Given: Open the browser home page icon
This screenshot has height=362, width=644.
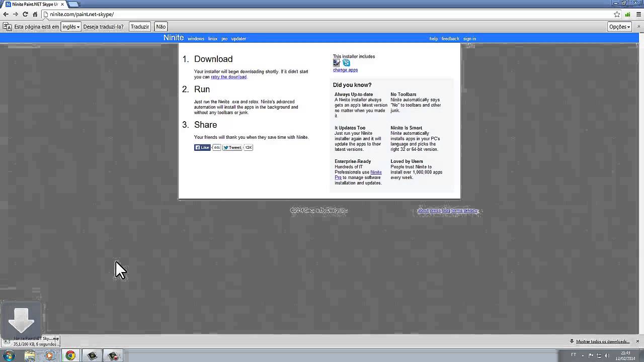Looking at the screenshot, I should click(x=35, y=14).
